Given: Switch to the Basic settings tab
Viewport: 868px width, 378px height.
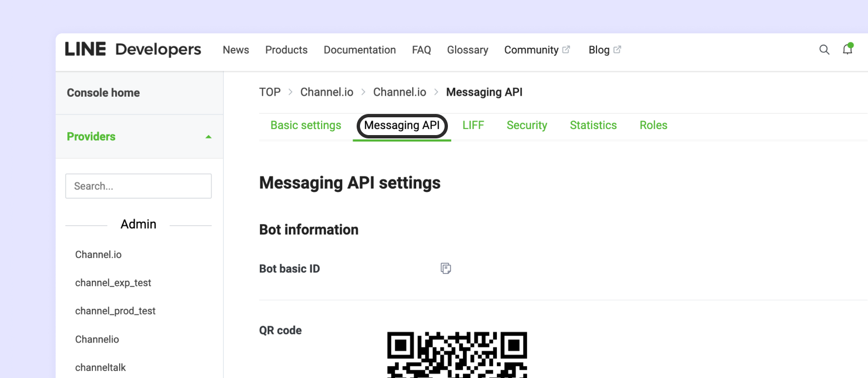Looking at the screenshot, I should point(306,125).
